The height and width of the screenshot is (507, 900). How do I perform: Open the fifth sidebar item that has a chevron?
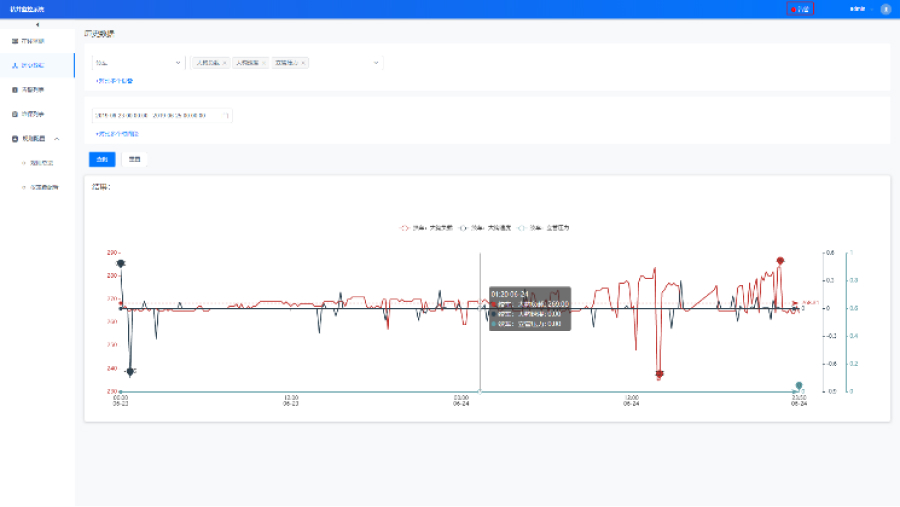pyautogui.click(x=37, y=138)
